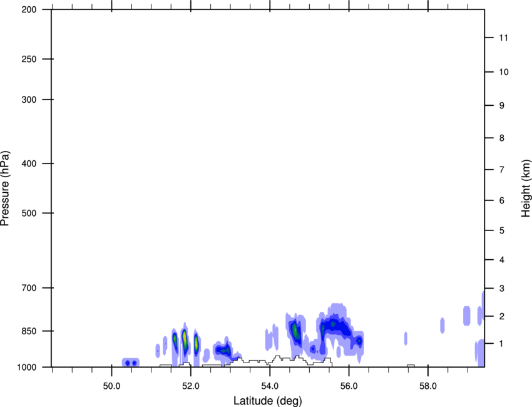The image size is (532, 407).
Task: Select the 56.0 latitude tick label
Action: coord(349,386)
